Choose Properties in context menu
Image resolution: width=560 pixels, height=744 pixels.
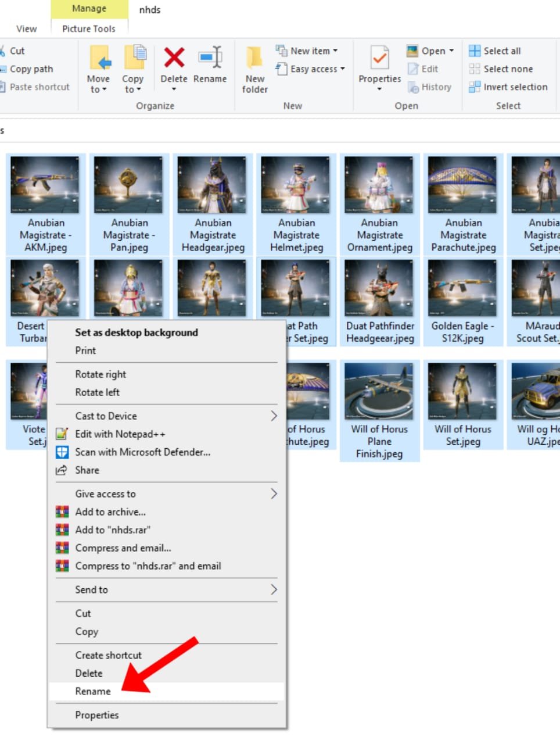pos(166,716)
